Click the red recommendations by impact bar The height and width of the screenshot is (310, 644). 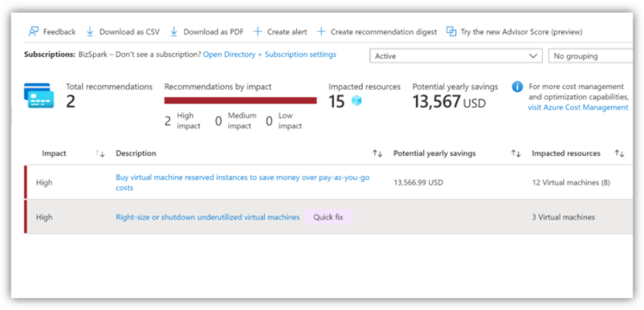tap(240, 100)
